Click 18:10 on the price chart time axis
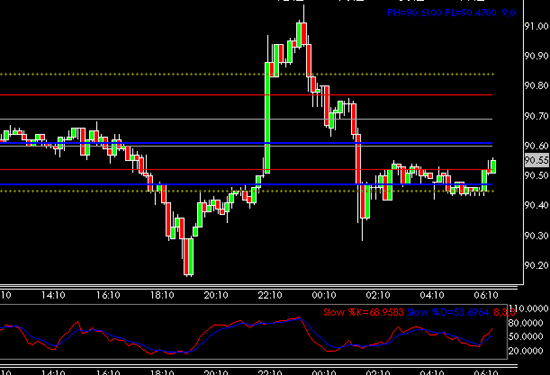The image size is (550, 375). tap(162, 295)
